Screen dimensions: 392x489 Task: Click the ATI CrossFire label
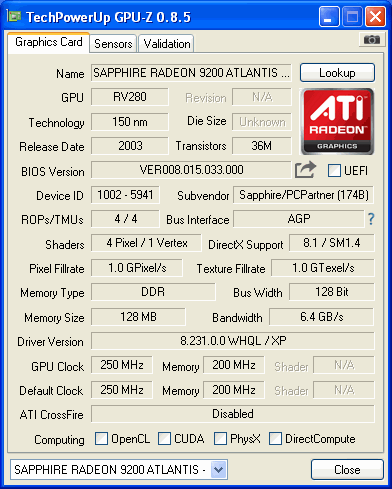click(x=51, y=415)
